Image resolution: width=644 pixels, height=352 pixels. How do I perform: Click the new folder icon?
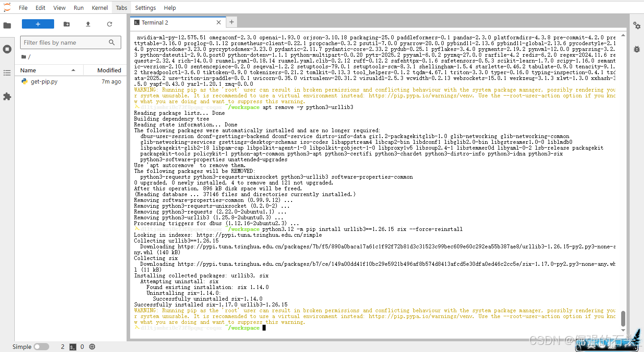coord(67,24)
